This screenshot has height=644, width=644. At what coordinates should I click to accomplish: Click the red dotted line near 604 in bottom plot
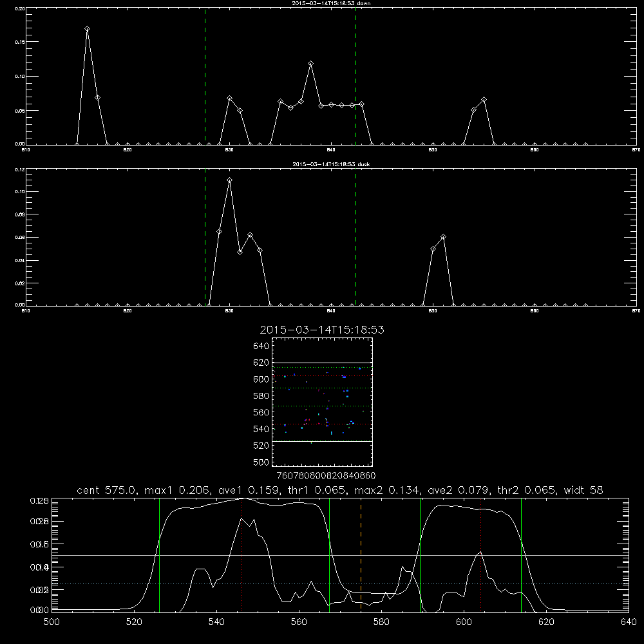click(x=480, y=554)
